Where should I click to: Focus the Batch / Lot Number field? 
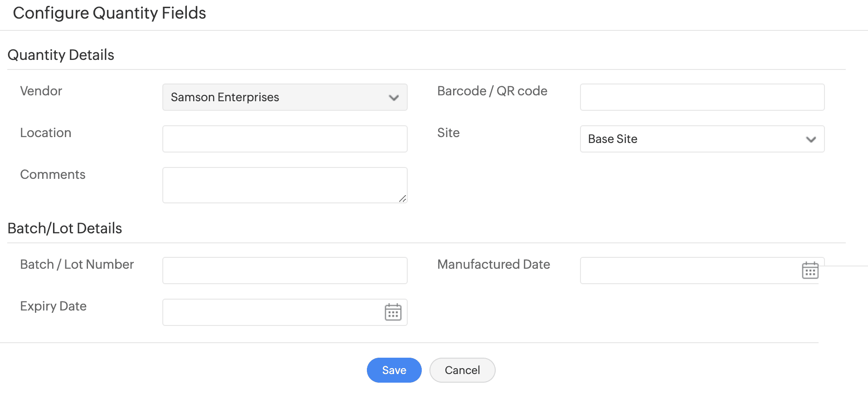pyautogui.click(x=285, y=271)
